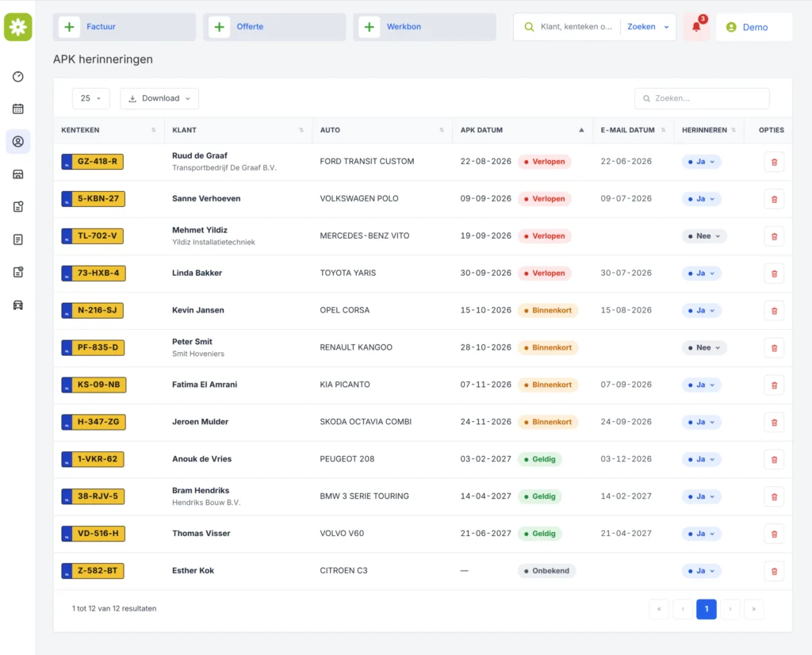Sort table by Kenteken column
812x655 pixels.
pos(109,130)
